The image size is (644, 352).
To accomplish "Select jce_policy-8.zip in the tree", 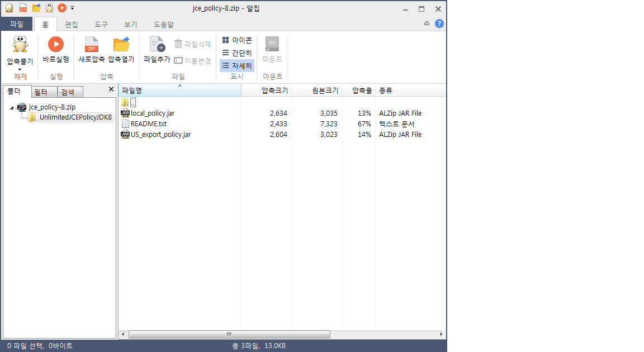I will 52,107.
